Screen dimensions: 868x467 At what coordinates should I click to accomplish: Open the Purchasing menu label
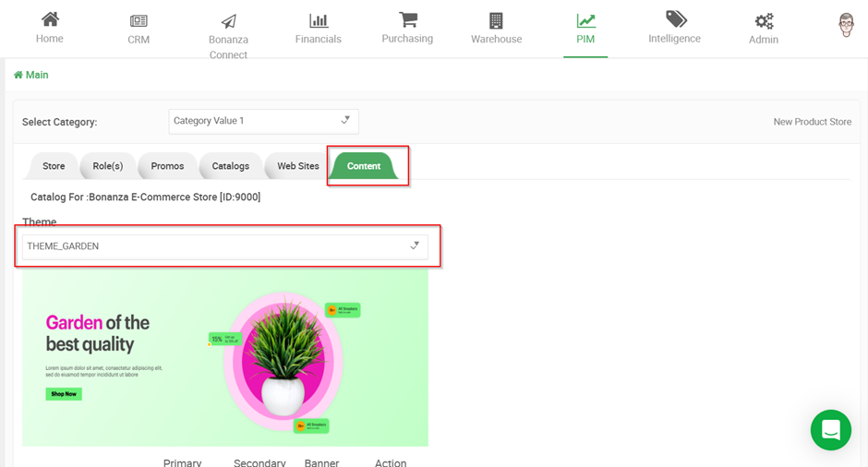407,39
